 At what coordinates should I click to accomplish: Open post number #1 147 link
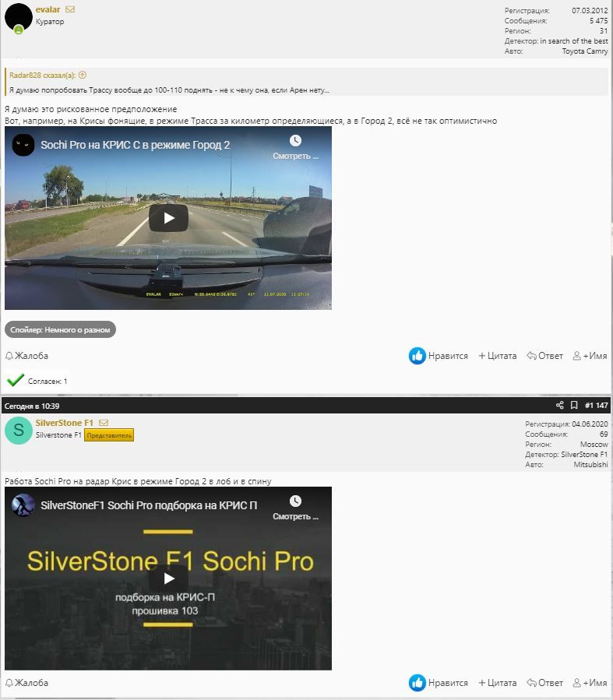click(x=596, y=406)
